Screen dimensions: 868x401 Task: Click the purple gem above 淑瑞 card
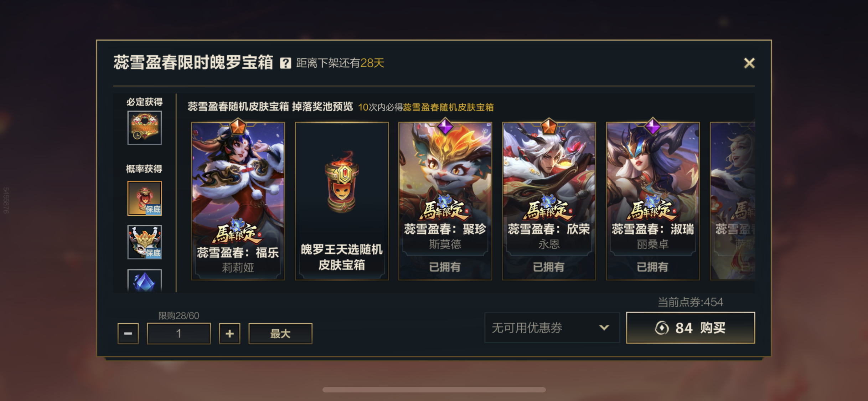coord(653,126)
